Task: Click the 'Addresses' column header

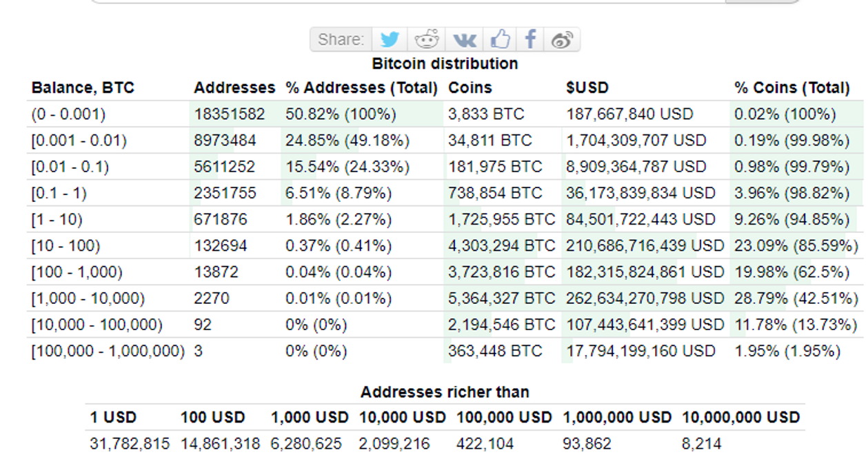Action: [x=234, y=88]
